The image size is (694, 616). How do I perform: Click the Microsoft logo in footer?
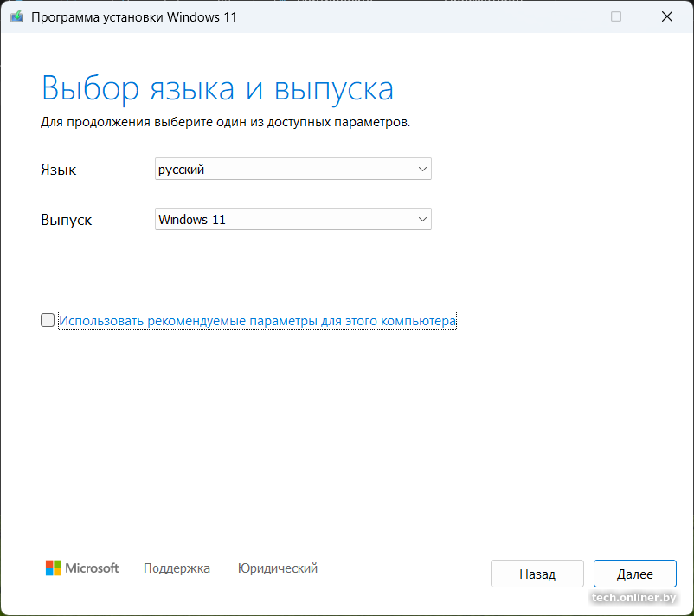tap(82, 568)
